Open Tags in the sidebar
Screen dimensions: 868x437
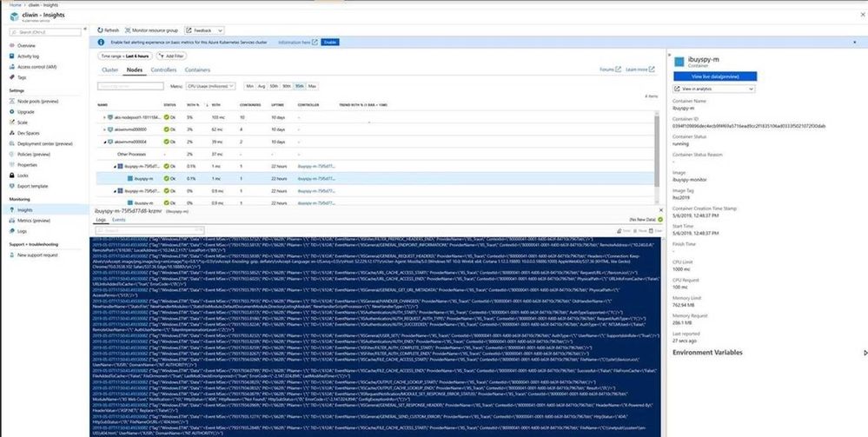pos(22,77)
